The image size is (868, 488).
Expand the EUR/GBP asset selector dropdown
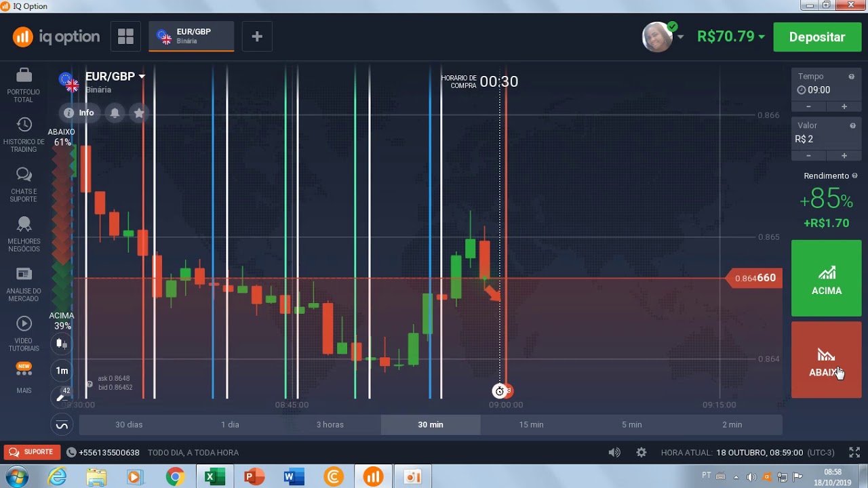(x=115, y=77)
